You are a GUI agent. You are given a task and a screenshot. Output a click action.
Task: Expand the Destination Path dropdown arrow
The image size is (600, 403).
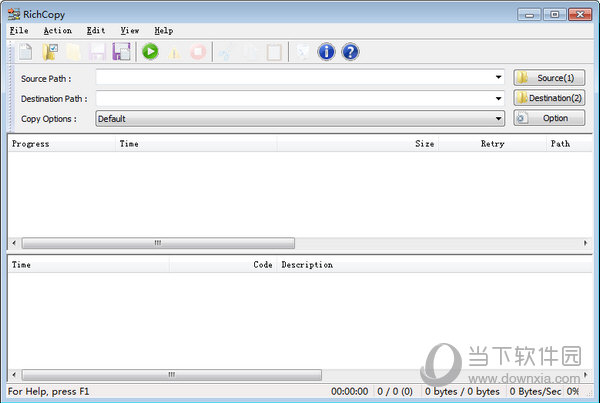pyautogui.click(x=498, y=98)
